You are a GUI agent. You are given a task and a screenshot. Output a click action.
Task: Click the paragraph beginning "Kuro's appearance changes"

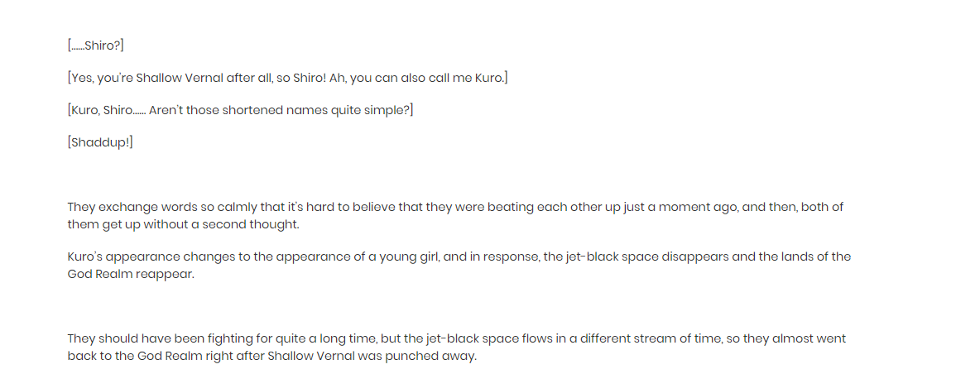[459, 266]
